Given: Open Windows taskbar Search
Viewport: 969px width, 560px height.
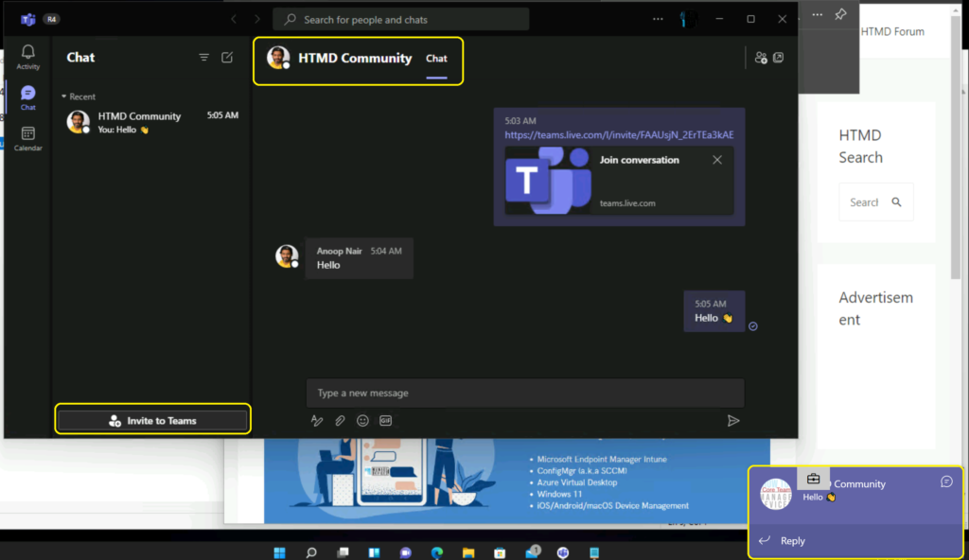Looking at the screenshot, I should pos(311,552).
